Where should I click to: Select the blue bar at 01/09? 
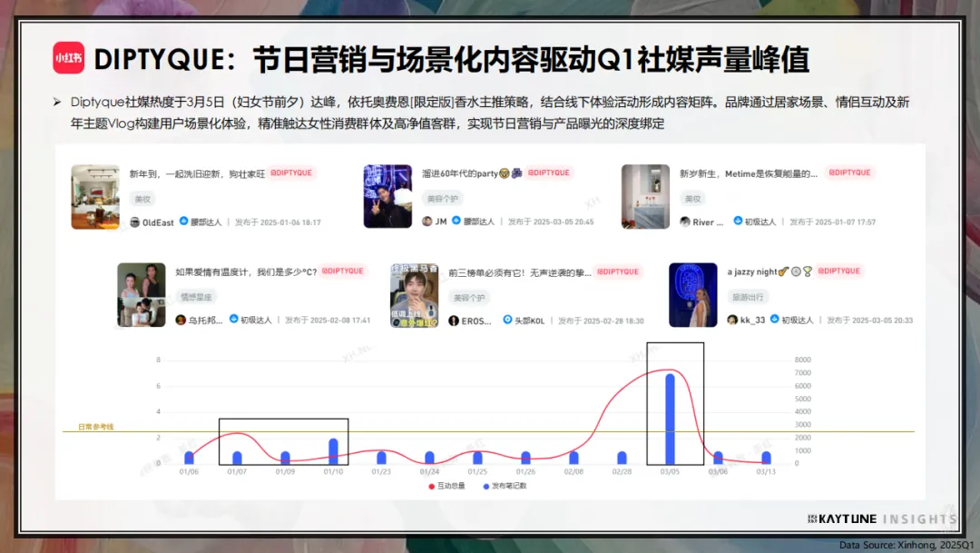285,458
